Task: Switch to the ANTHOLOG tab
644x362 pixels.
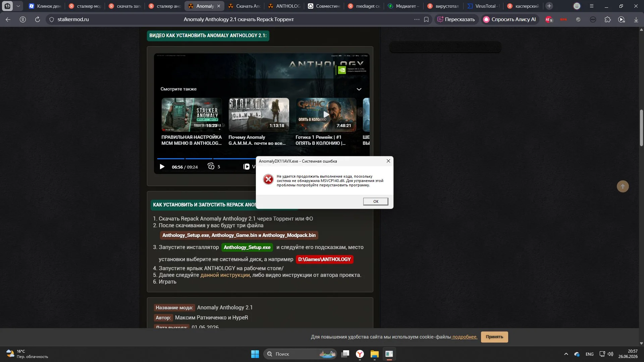Action: coord(284,6)
